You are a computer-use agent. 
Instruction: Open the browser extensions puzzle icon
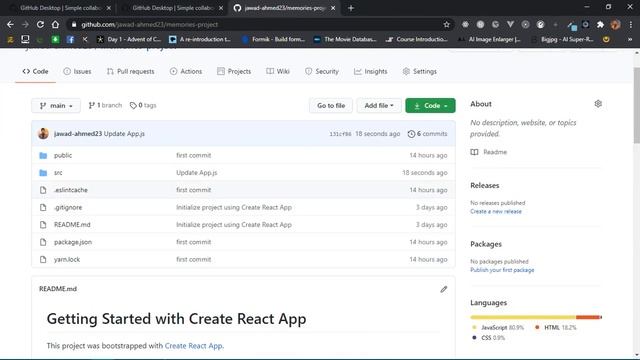[x=600, y=24]
